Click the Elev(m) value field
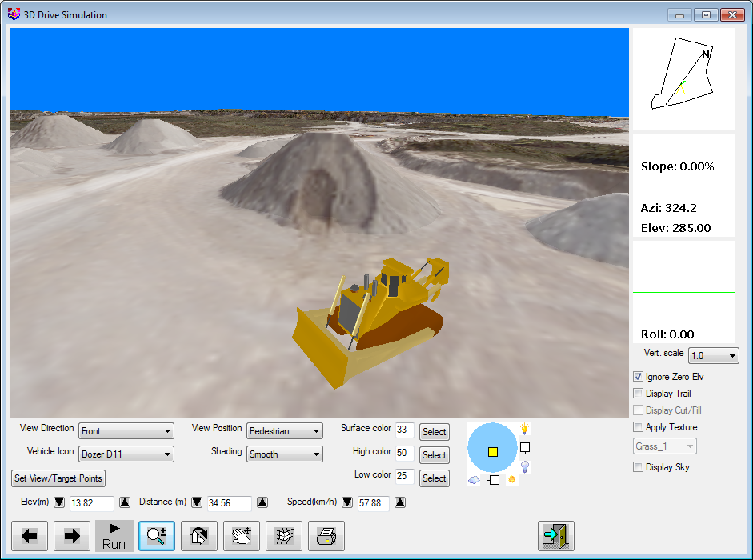753x560 pixels. click(92, 503)
